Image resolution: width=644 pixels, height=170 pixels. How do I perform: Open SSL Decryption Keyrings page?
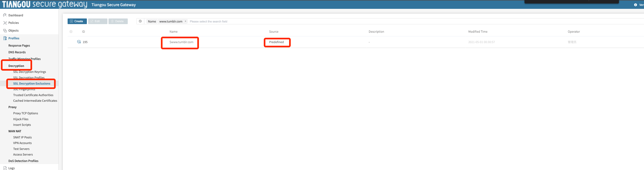30,72
